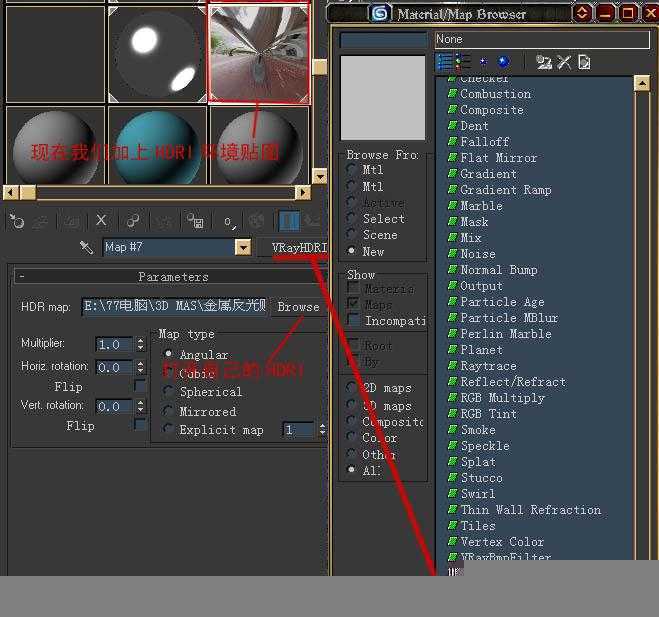Switch browser to View Large Icons sphere
The width and height of the screenshot is (659, 617).
pos(503,63)
